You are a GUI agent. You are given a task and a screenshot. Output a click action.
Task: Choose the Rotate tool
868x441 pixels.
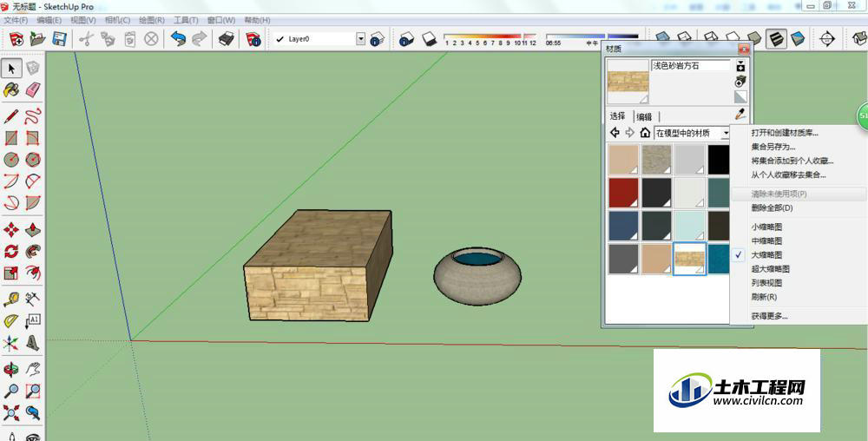pos(11,251)
